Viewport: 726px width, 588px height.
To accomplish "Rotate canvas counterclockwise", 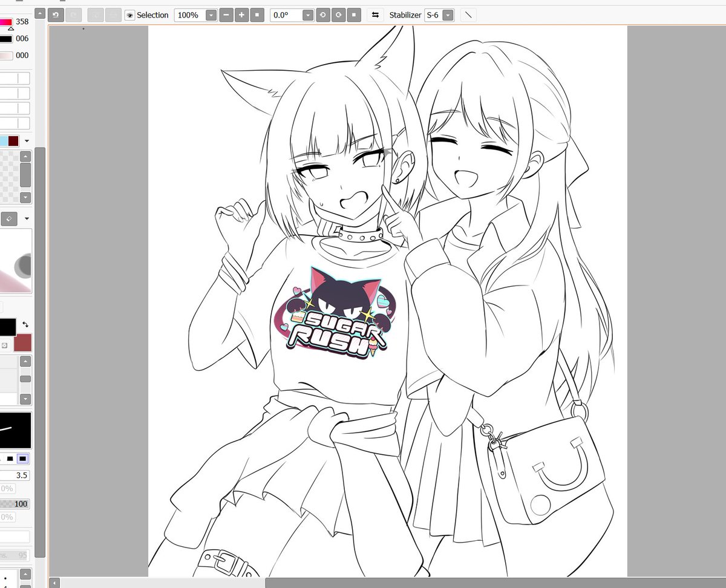I will click(x=324, y=15).
